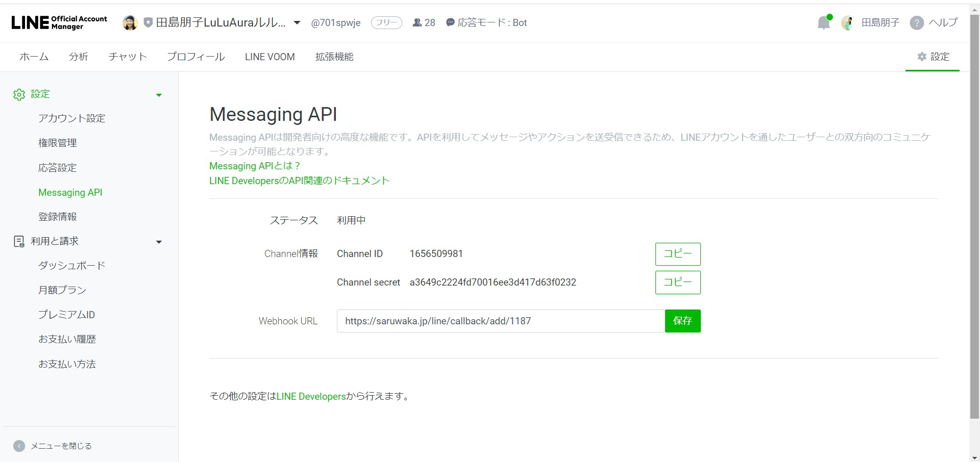This screenshot has width=980, height=462.
Task: Click the help question mark icon
Action: point(917,23)
